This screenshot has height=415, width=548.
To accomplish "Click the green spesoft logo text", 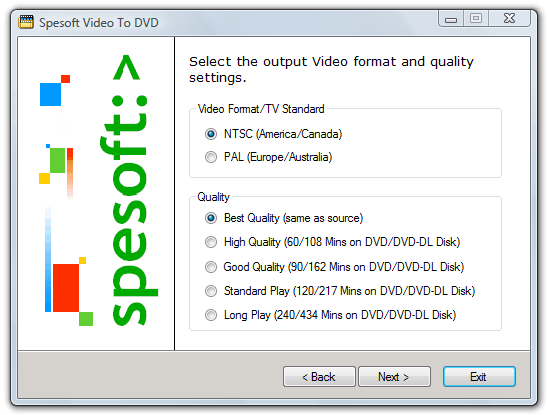I will (x=129, y=191).
